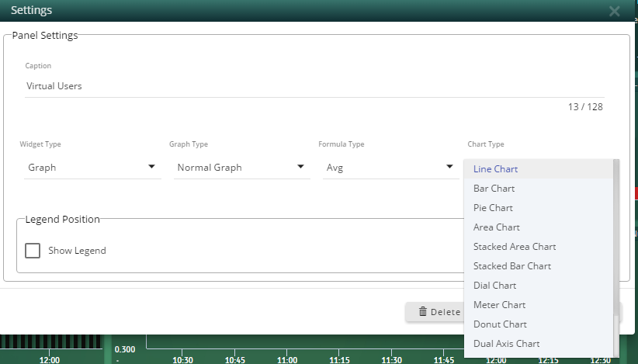Click the Legend Position group label
638x364 pixels.
[63, 219]
